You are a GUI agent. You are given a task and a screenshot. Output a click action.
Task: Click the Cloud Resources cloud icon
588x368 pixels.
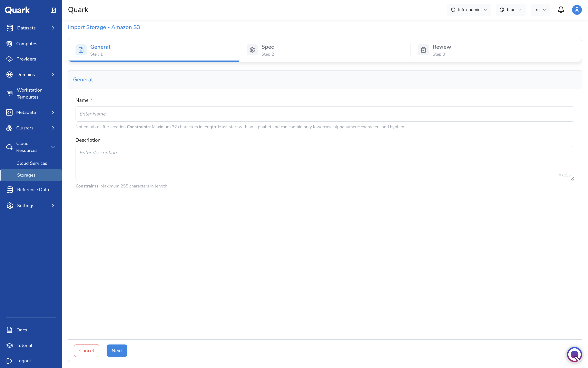point(9,147)
